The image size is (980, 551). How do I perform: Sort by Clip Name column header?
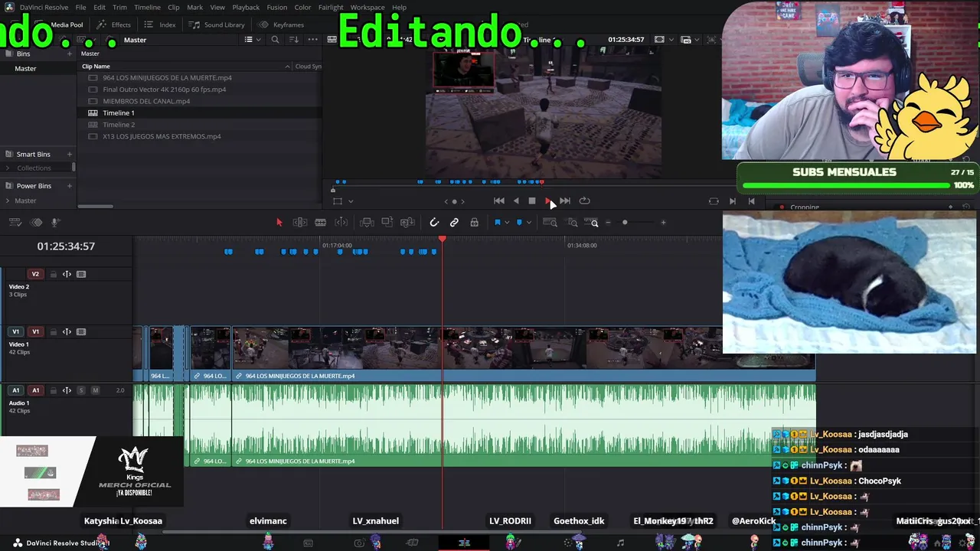(x=96, y=67)
